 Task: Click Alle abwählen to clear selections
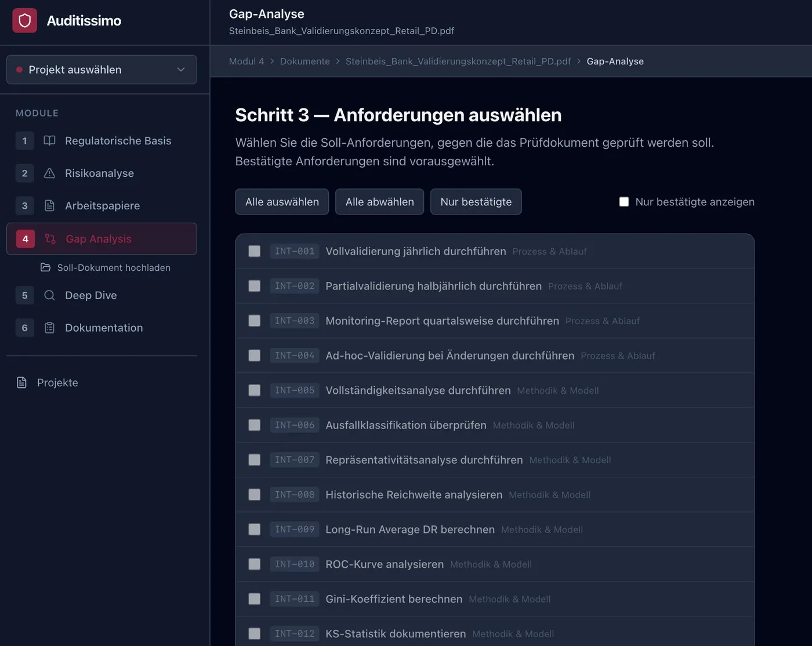coord(379,201)
